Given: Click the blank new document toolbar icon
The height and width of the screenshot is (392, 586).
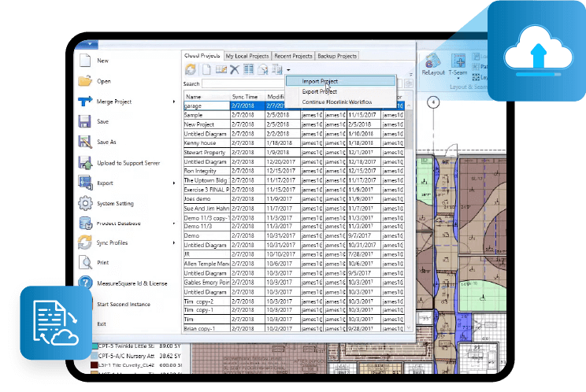Looking at the screenshot, I should tap(205, 70).
